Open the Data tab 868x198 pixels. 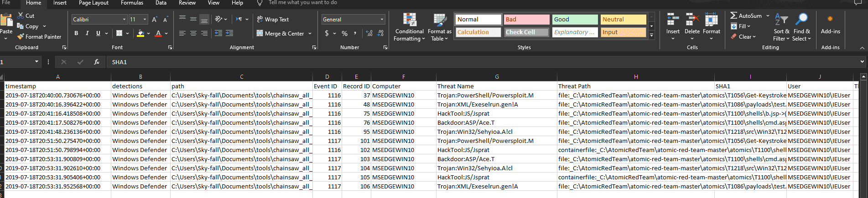click(x=161, y=3)
